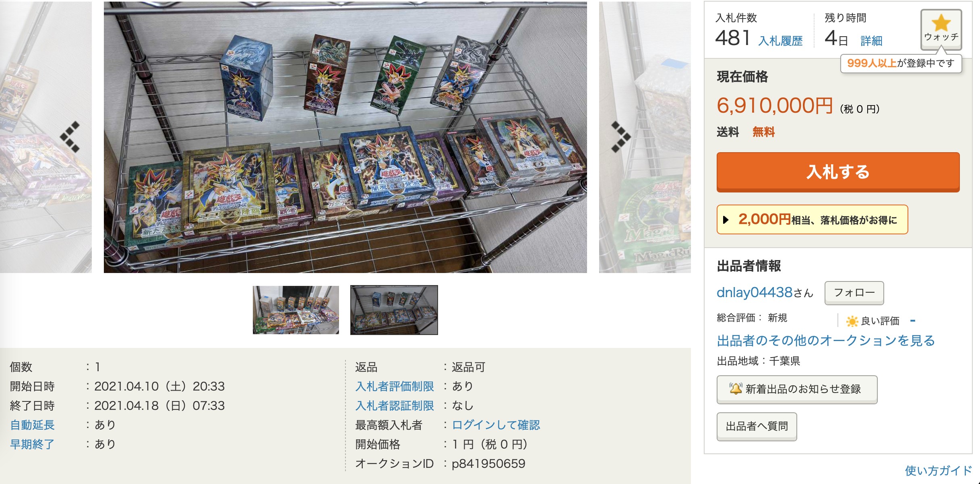The height and width of the screenshot is (484, 980).
Task: Follow seller with フォロー button
Action: point(854,293)
